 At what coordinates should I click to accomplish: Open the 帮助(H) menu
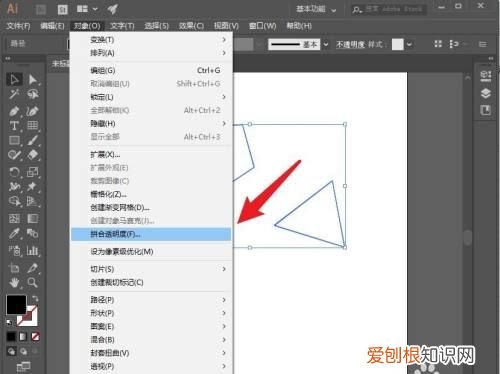[299, 26]
